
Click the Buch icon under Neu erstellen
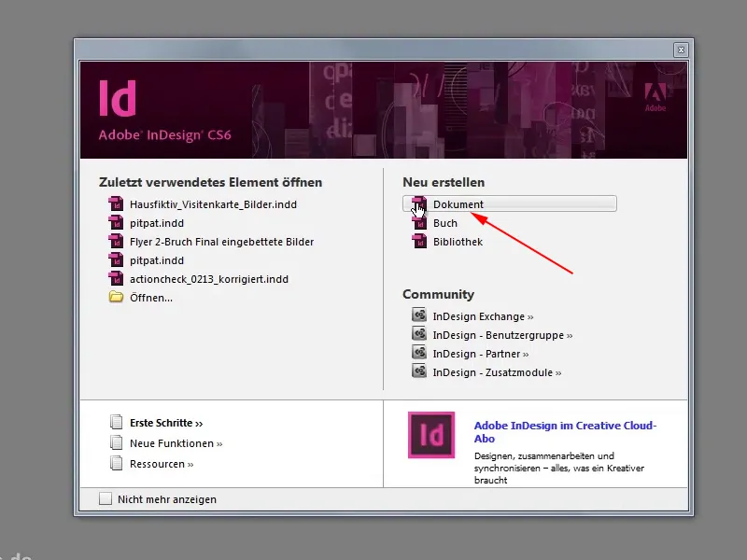pos(419,223)
